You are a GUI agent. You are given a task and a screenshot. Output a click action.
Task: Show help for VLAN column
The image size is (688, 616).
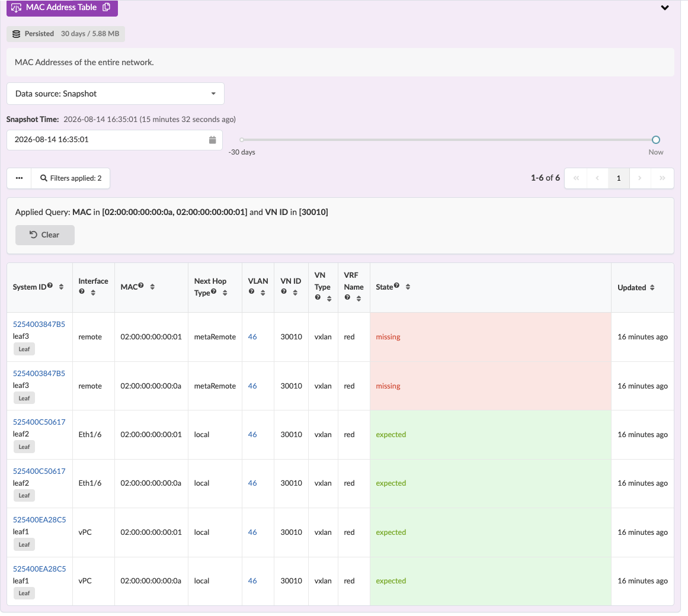[251, 291]
